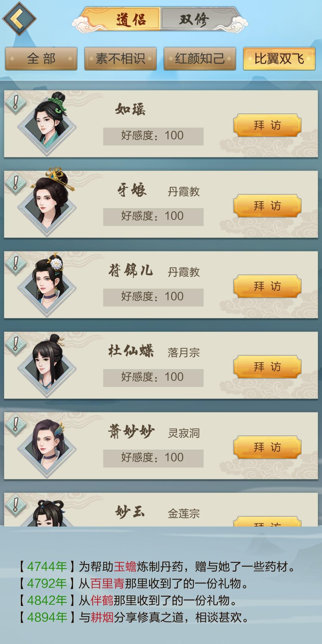
Task: Open 杜仙蝶's portrait avatar
Action: (x=47, y=365)
